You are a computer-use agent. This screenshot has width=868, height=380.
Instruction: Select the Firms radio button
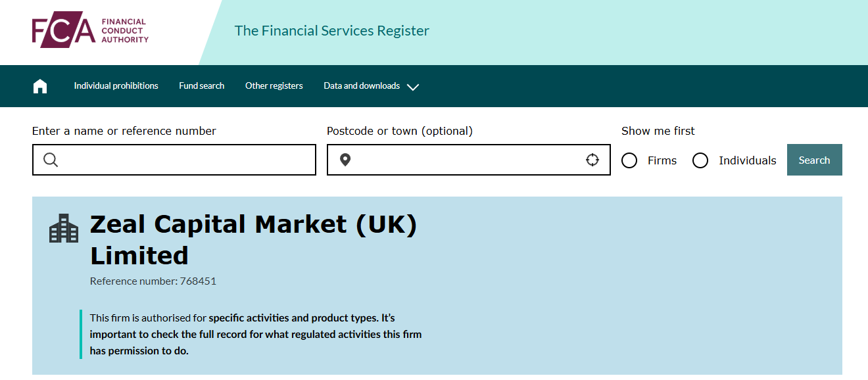[x=629, y=160]
